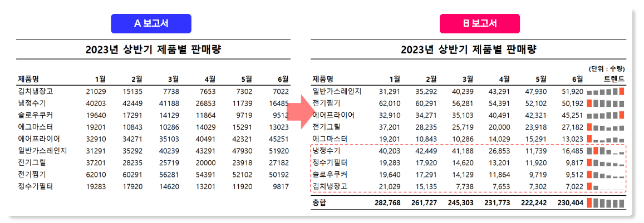
Task: Select '전기그릴' row name in B report
Action: tap(327, 127)
